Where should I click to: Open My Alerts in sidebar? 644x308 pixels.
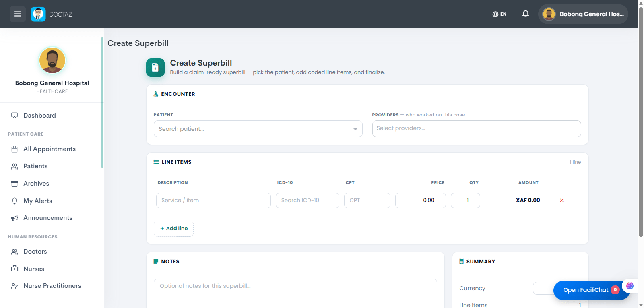pos(38,201)
